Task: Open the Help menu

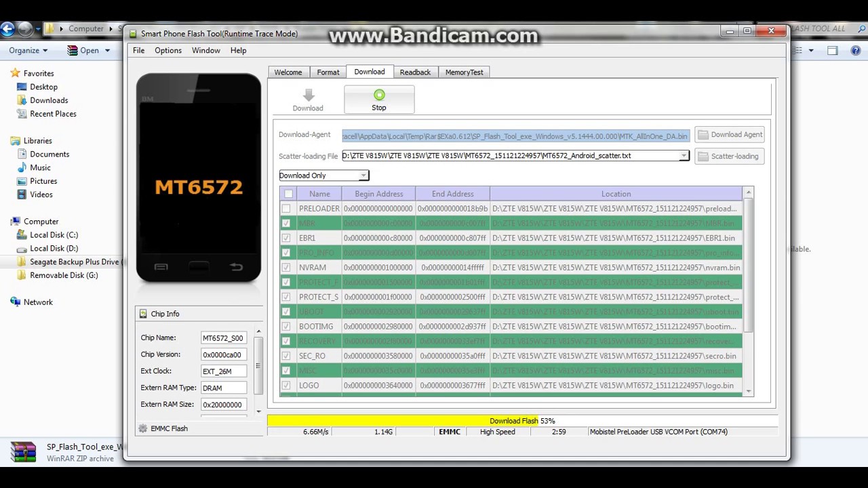Action: coord(238,51)
